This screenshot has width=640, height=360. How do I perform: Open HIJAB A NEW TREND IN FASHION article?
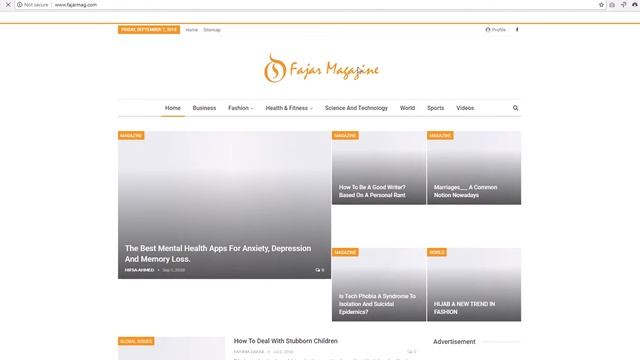tap(464, 308)
